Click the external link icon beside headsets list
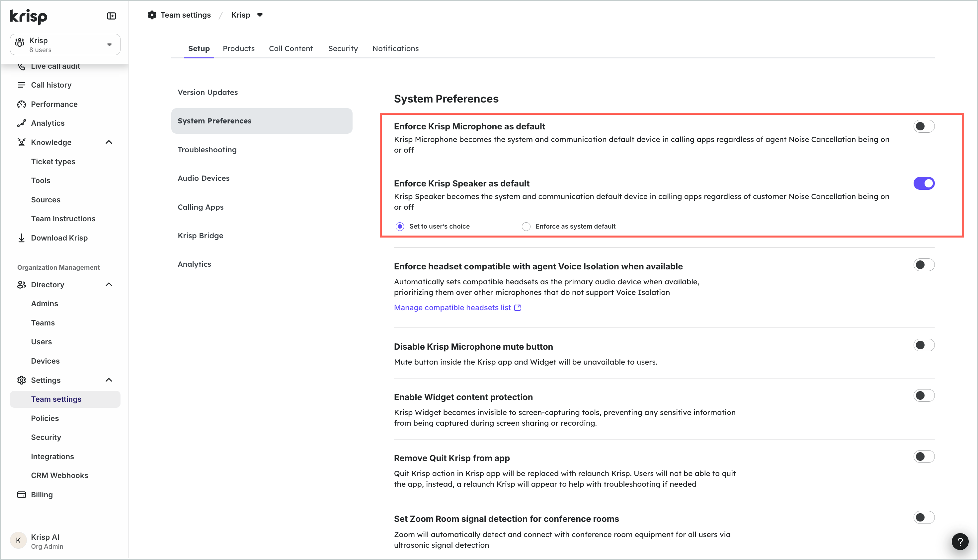The image size is (978, 560). [518, 308]
